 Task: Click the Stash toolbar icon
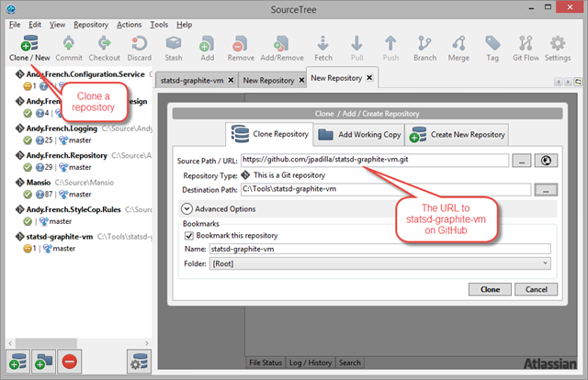point(174,43)
